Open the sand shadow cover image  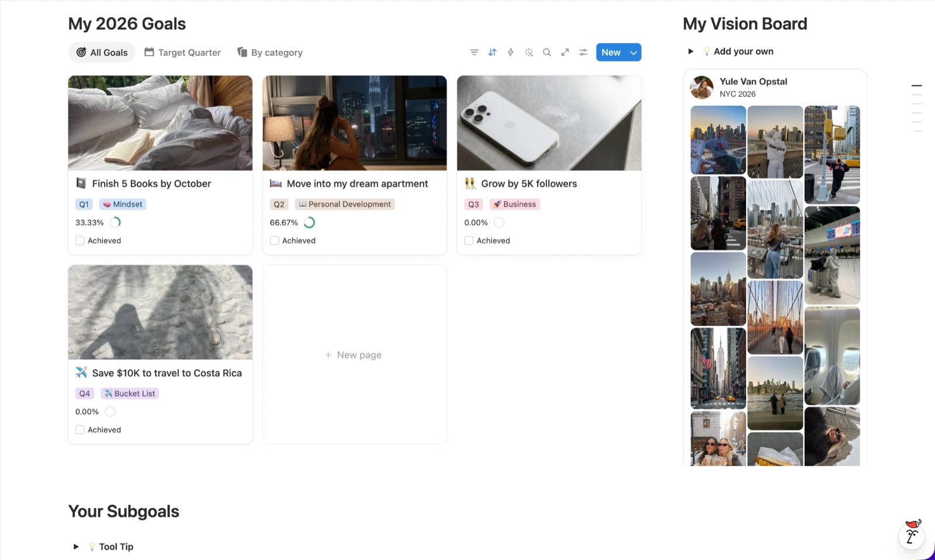tap(160, 312)
